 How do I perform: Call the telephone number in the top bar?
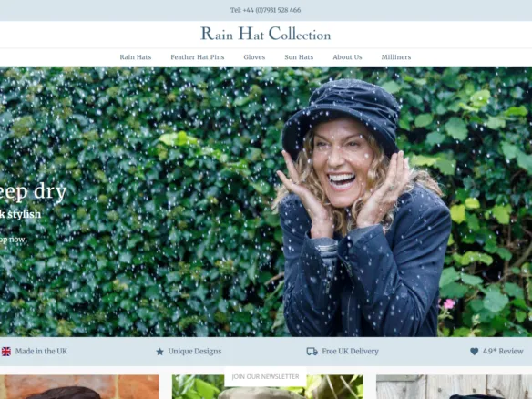click(x=266, y=10)
